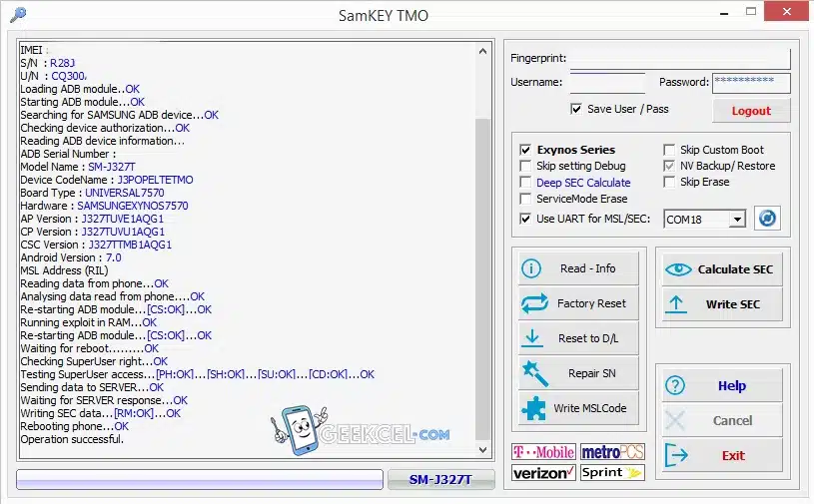
Task: Click the Exit door arrow icon
Action: [x=676, y=455]
